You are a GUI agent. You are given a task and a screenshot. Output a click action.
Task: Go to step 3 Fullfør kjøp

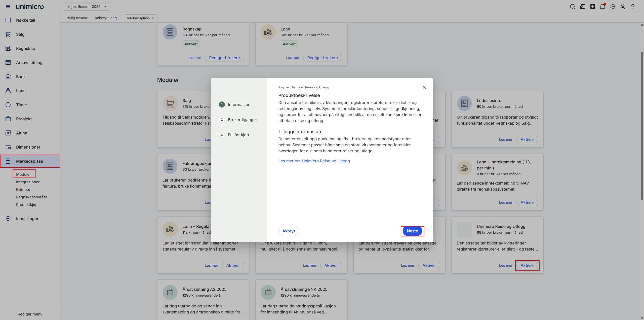point(238,135)
